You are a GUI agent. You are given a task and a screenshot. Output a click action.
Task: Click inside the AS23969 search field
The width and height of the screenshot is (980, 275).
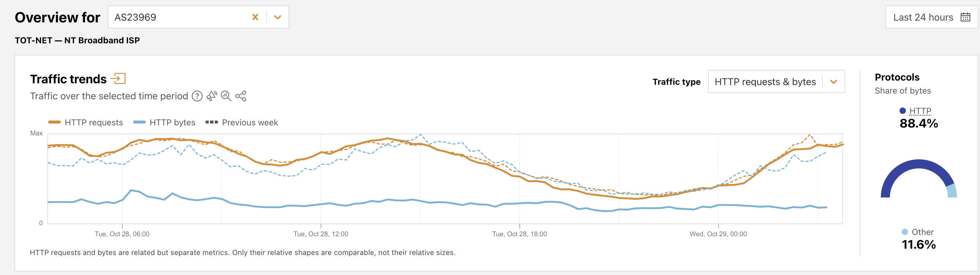coord(179,17)
